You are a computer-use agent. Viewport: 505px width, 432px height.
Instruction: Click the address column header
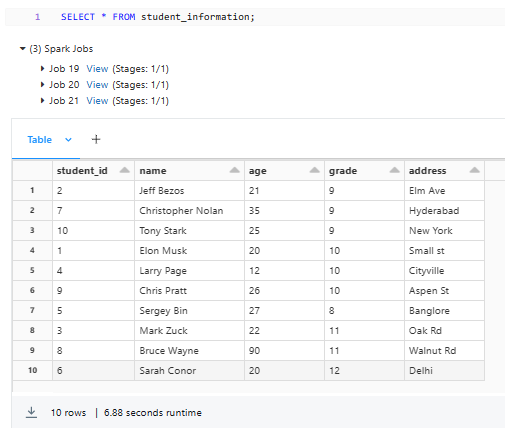coord(444,171)
